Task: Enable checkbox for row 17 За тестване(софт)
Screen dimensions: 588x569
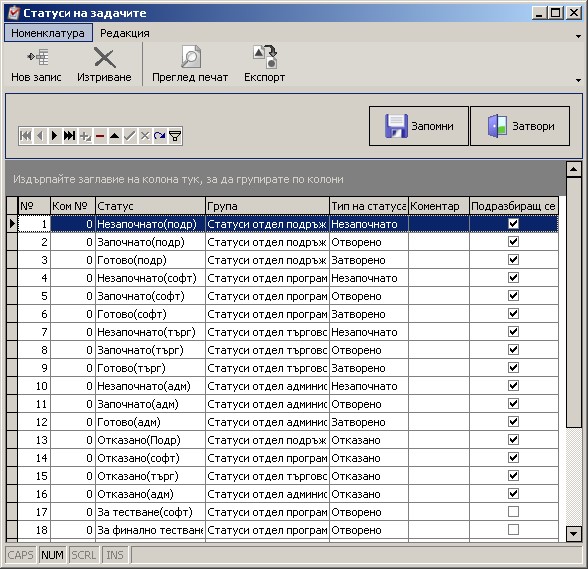Action: 513,512
